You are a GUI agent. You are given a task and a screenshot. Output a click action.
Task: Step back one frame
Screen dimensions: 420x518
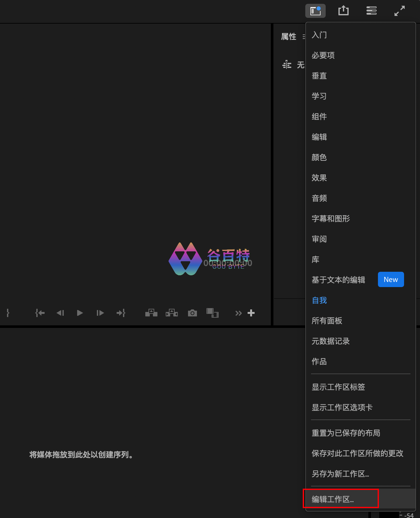[60, 313]
